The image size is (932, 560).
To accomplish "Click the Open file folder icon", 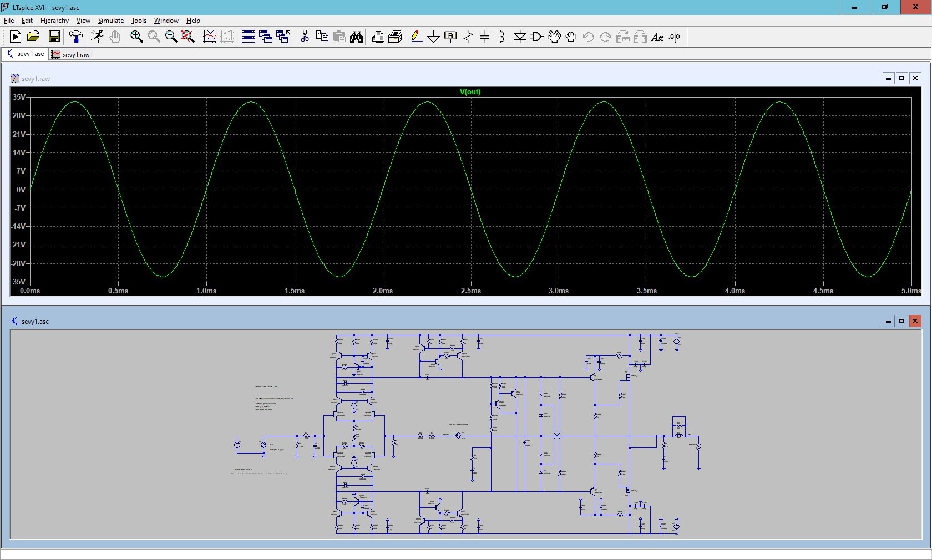I will (x=33, y=37).
